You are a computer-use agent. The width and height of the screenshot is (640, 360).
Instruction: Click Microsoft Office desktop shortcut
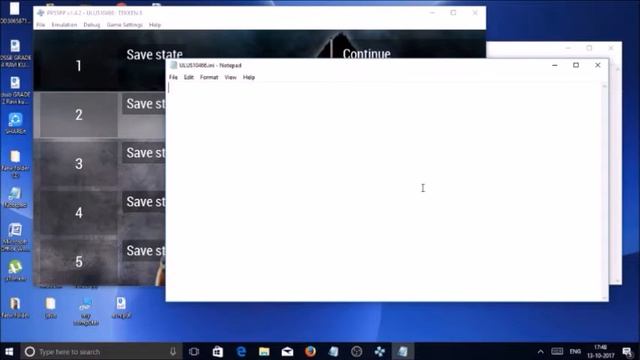[x=16, y=236]
